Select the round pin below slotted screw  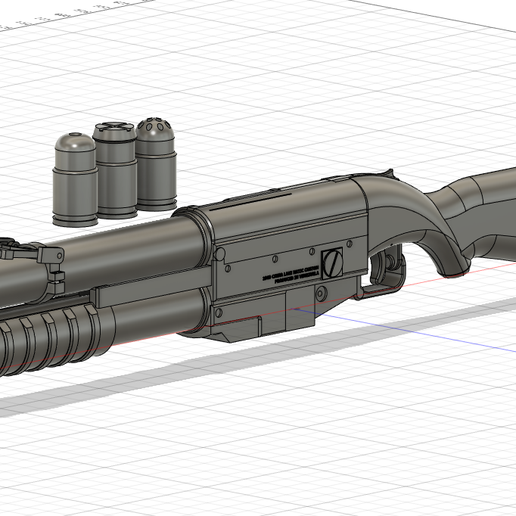(321, 293)
